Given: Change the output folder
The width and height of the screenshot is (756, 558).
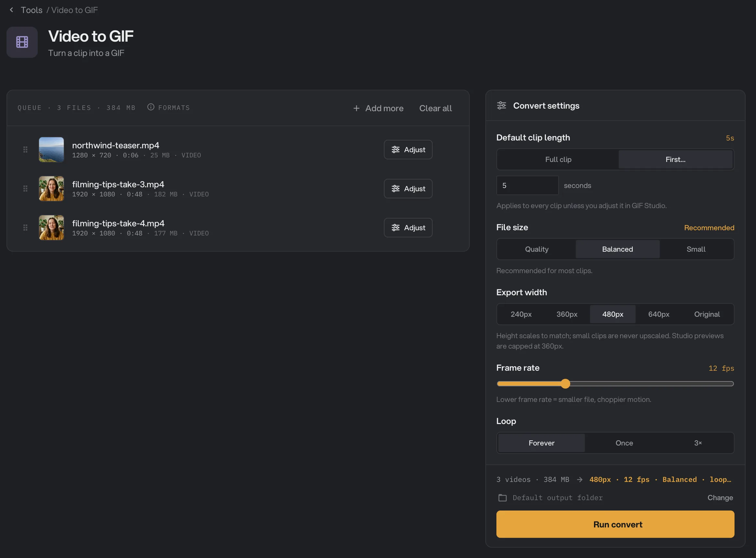Looking at the screenshot, I should 720,498.
